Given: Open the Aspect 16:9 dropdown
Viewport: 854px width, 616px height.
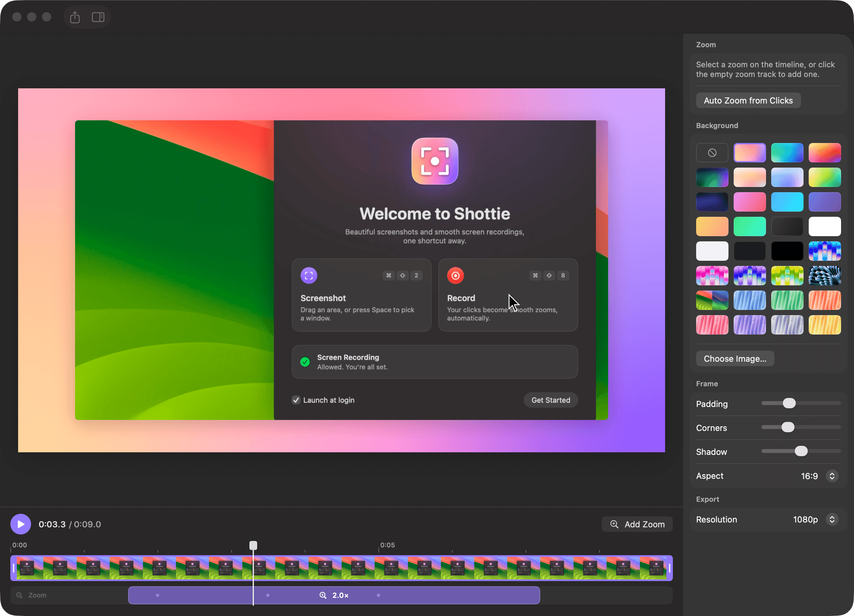Looking at the screenshot, I should click(x=832, y=476).
